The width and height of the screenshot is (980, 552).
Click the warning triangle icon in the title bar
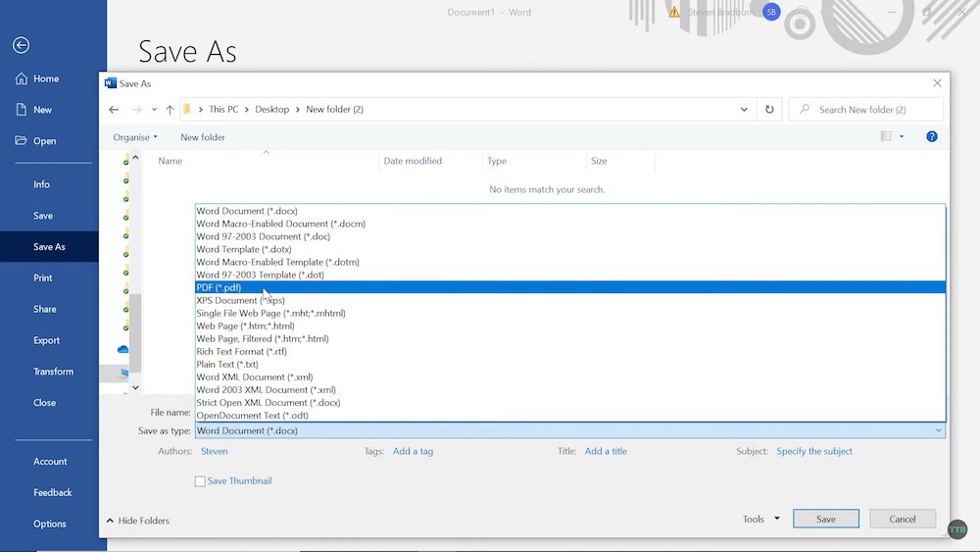(x=674, y=12)
